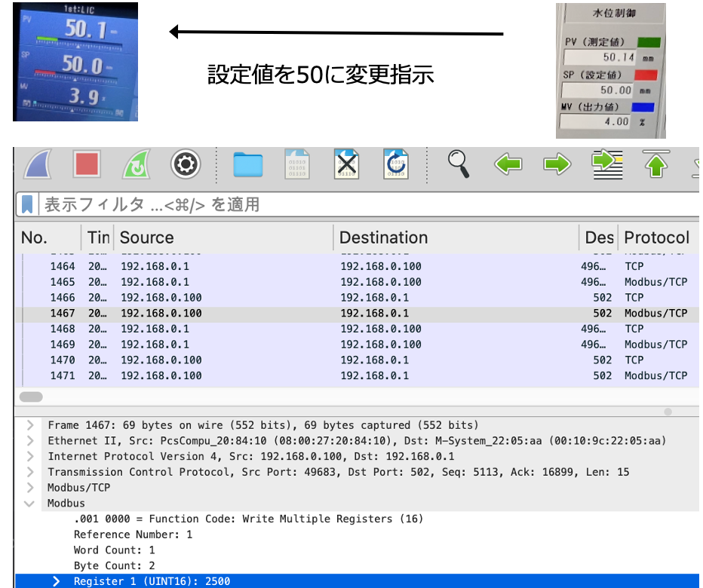The image size is (703, 588).
Task: Expand the Ethernet II tree item
Action: (30, 441)
